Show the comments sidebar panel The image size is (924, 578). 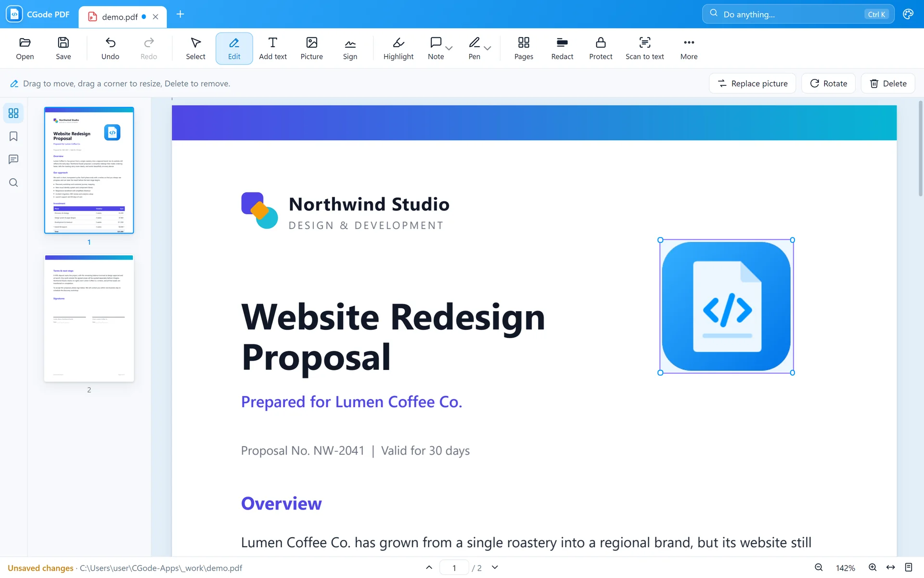pos(13,159)
